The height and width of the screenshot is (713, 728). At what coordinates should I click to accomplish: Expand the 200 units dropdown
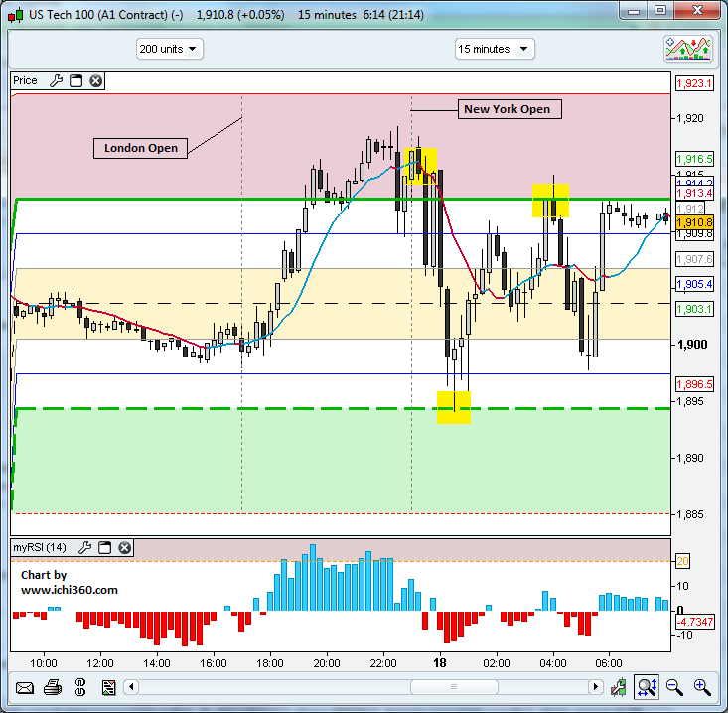coord(170,49)
